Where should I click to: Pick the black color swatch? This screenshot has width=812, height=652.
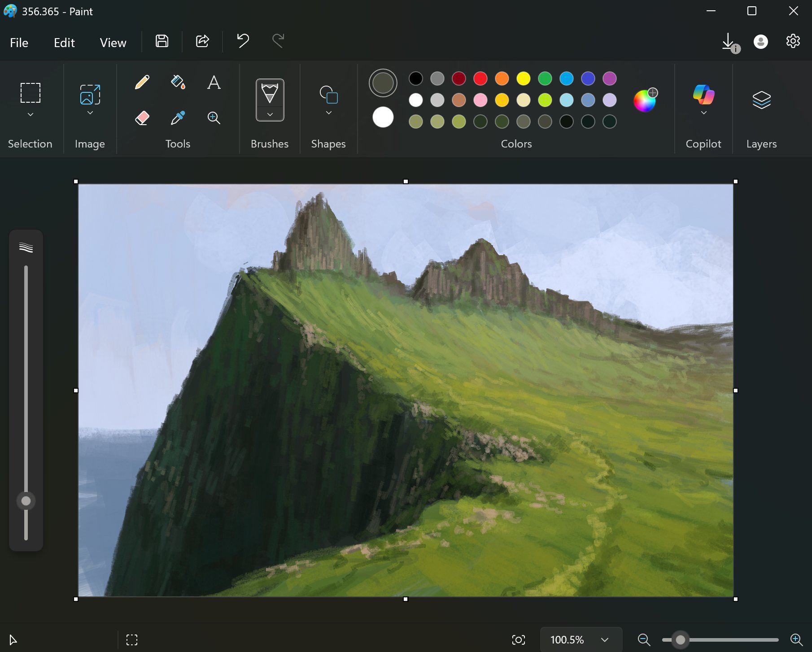[x=416, y=78]
